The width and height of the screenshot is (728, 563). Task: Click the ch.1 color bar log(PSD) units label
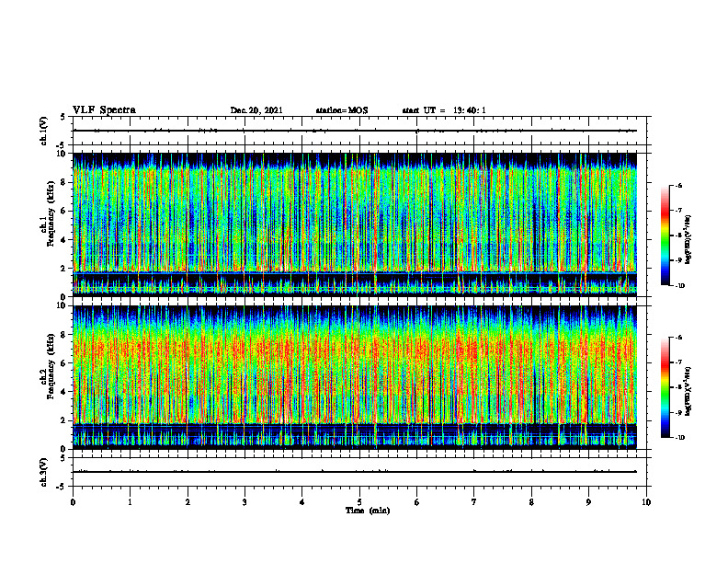pyautogui.click(x=688, y=240)
